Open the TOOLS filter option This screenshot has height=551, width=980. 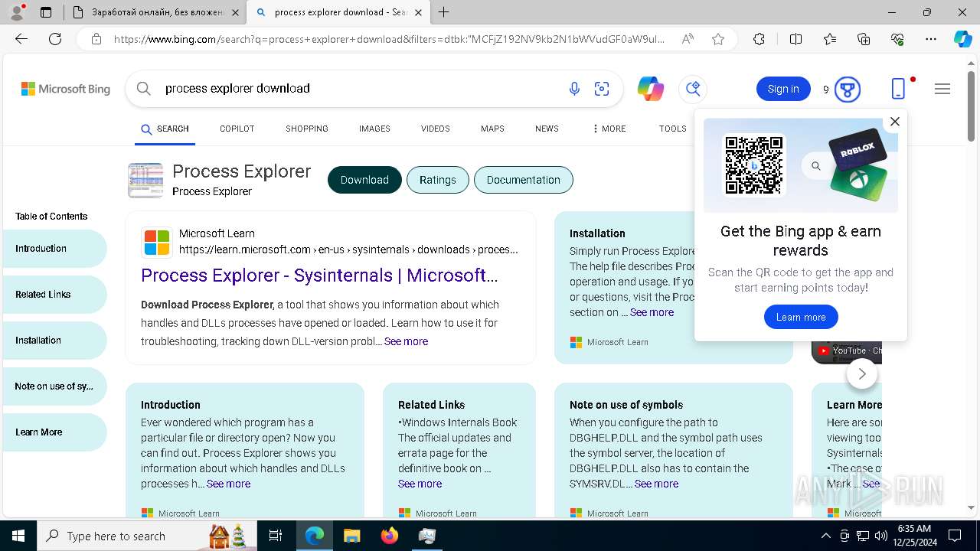pos(672,129)
